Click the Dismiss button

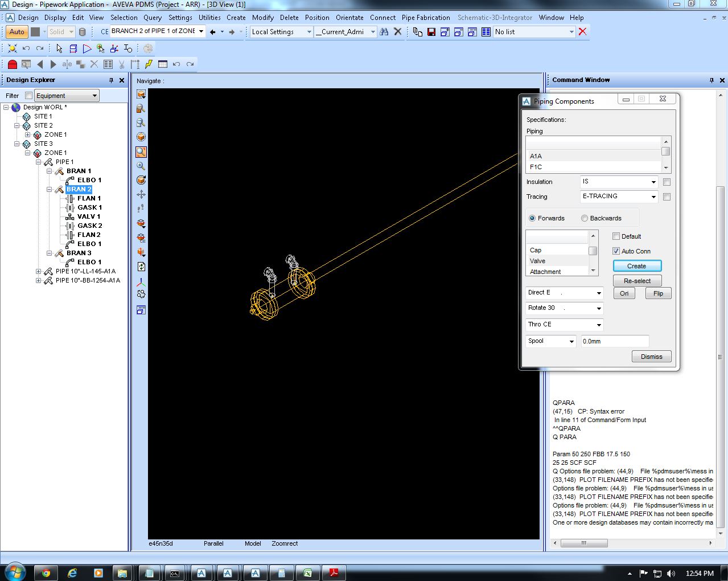tap(652, 357)
